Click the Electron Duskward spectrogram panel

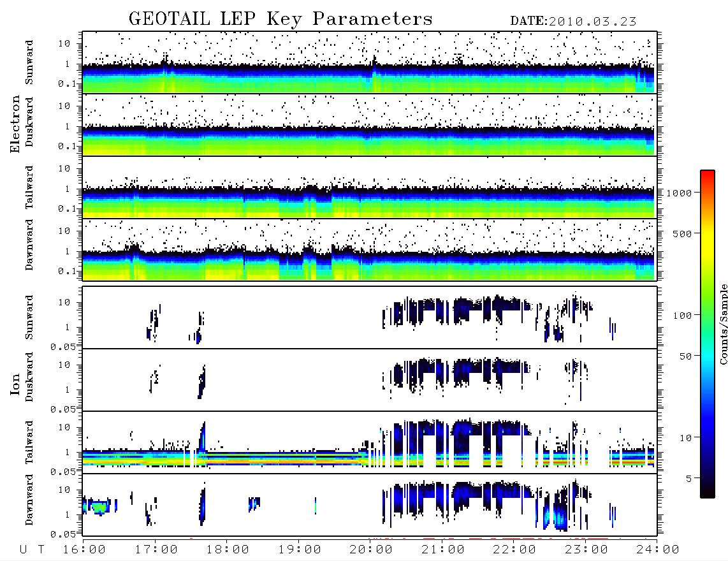click(x=370, y=124)
